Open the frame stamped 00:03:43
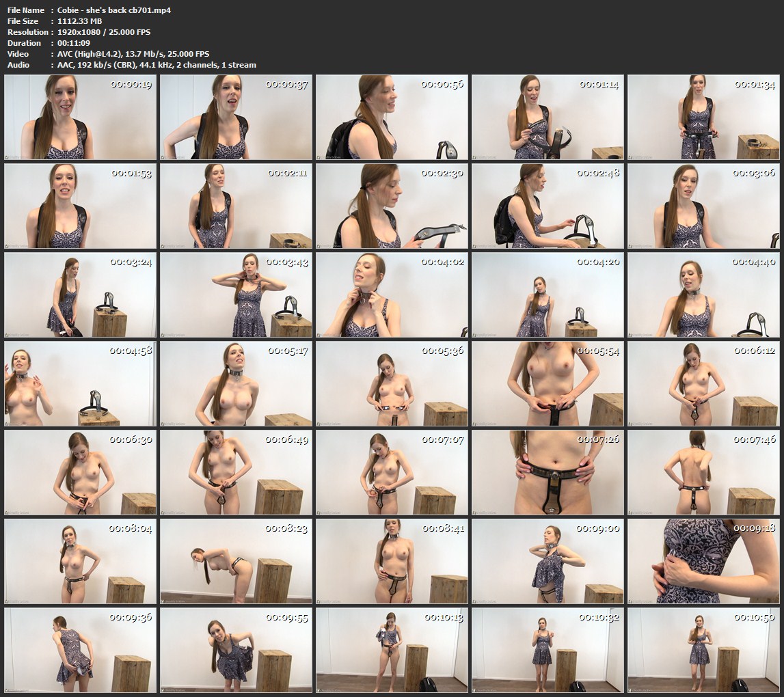Image resolution: width=784 pixels, height=697 pixels. (x=236, y=295)
